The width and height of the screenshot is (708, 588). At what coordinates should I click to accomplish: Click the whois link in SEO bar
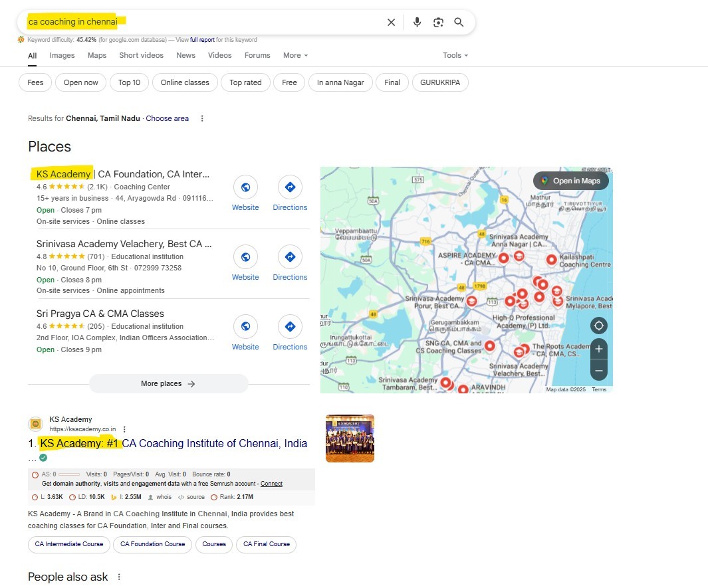click(x=160, y=497)
